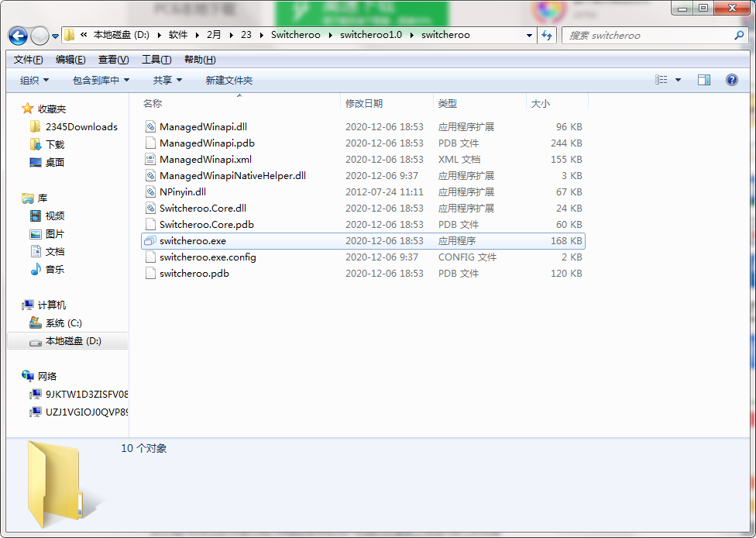Click the NPinyin.dll file name
The height and width of the screenshot is (538, 756).
183,191
